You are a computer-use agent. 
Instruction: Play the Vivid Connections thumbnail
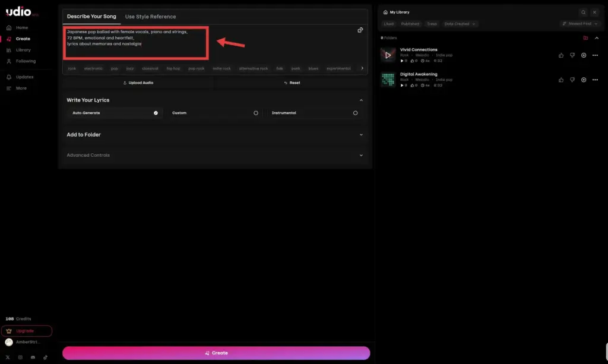(x=388, y=55)
